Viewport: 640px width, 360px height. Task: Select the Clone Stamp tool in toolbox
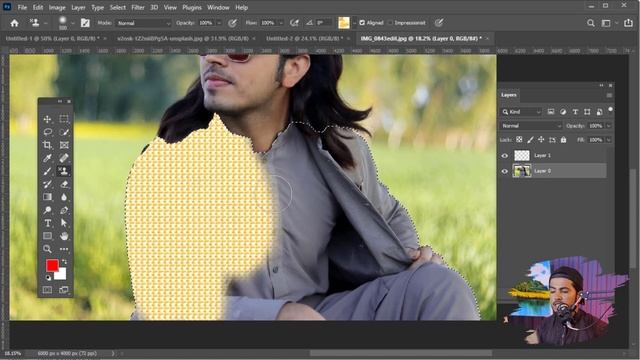click(x=64, y=171)
